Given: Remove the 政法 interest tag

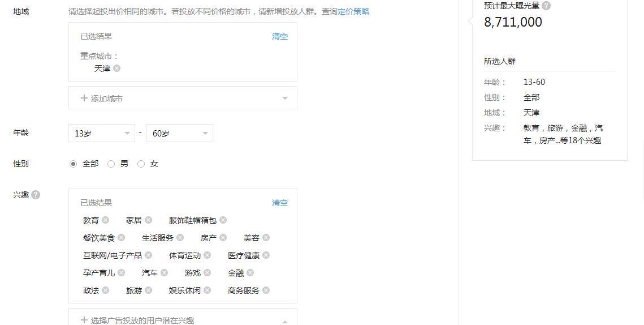Looking at the screenshot, I should click(x=106, y=290).
